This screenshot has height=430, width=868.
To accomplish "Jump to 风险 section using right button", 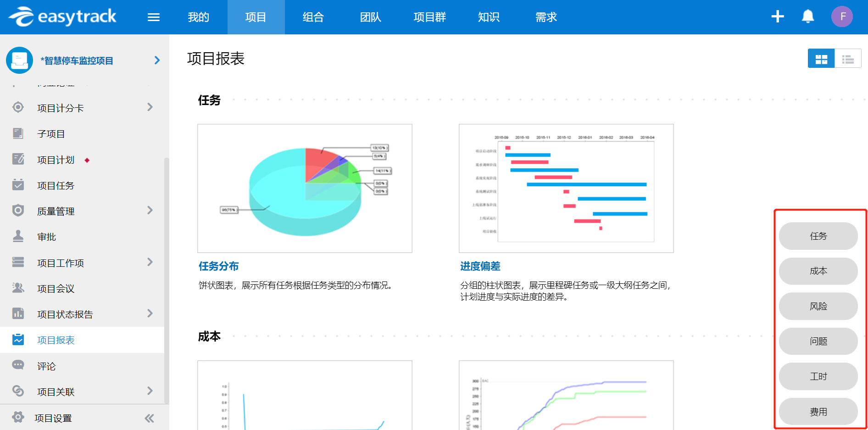I will (x=818, y=306).
